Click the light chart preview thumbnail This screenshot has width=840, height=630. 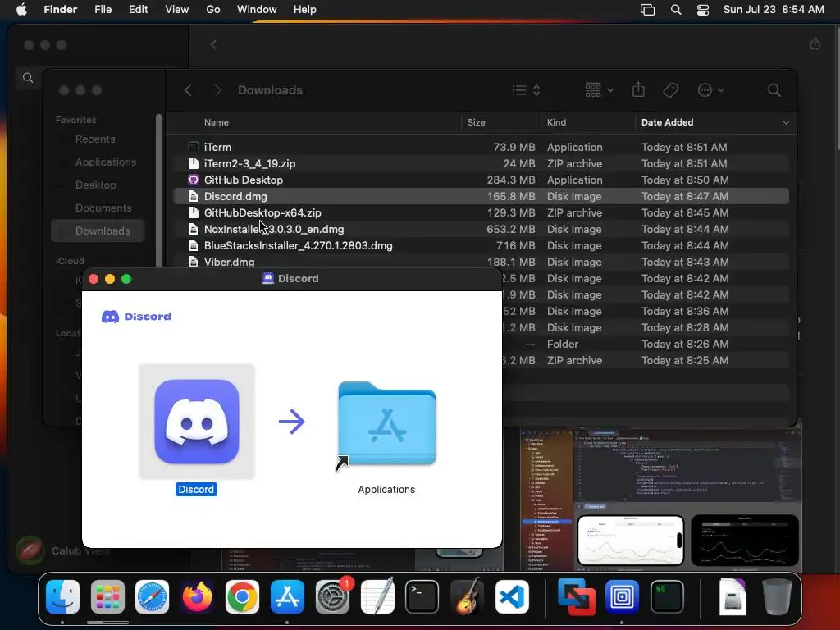coord(631,541)
